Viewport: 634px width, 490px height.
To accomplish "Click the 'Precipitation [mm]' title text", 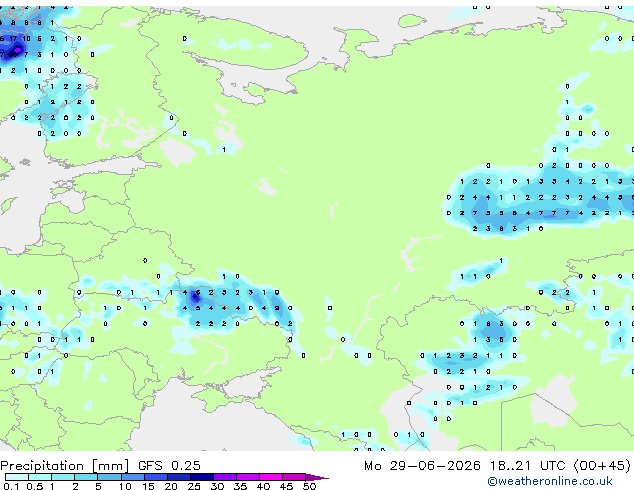I will [x=65, y=466].
